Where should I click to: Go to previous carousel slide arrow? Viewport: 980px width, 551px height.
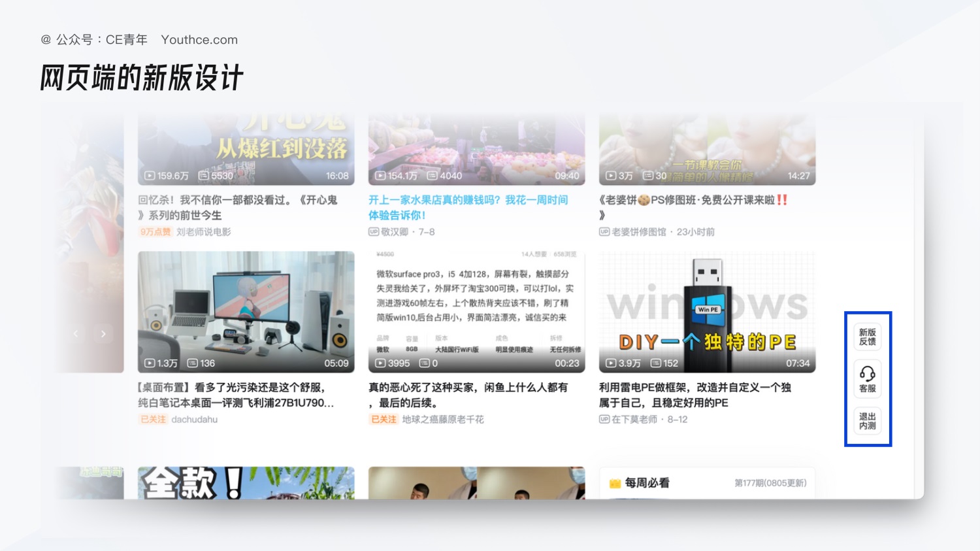tap(76, 334)
